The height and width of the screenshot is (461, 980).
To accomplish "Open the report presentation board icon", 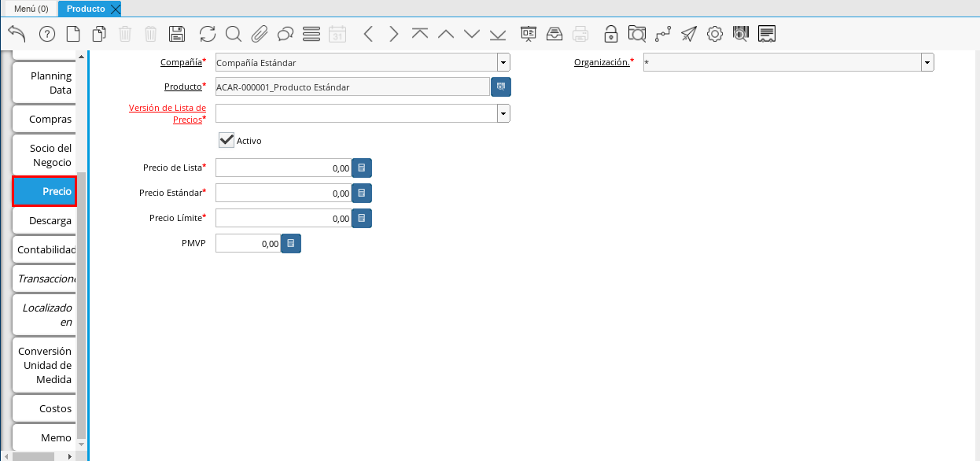I will (x=529, y=34).
